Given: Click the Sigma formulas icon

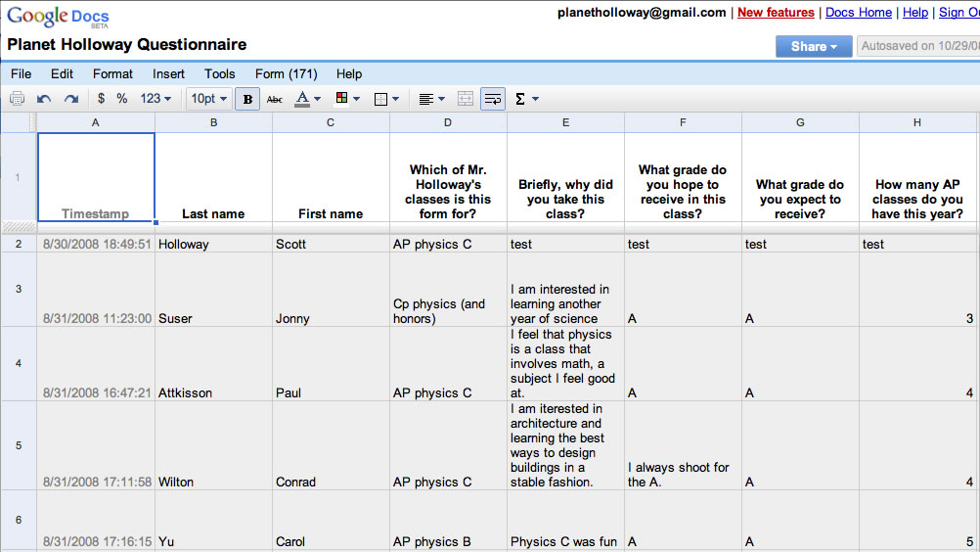Looking at the screenshot, I should [519, 99].
